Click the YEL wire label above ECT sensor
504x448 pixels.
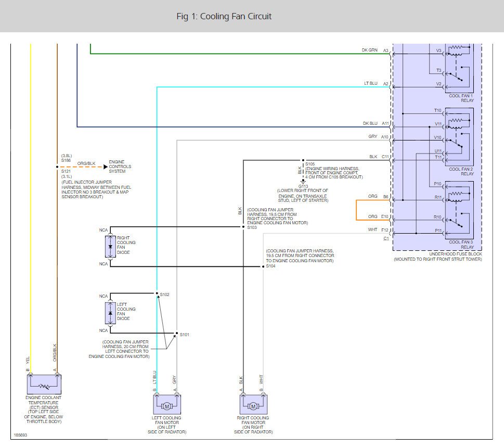pyautogui.click(x=28, y=361)
